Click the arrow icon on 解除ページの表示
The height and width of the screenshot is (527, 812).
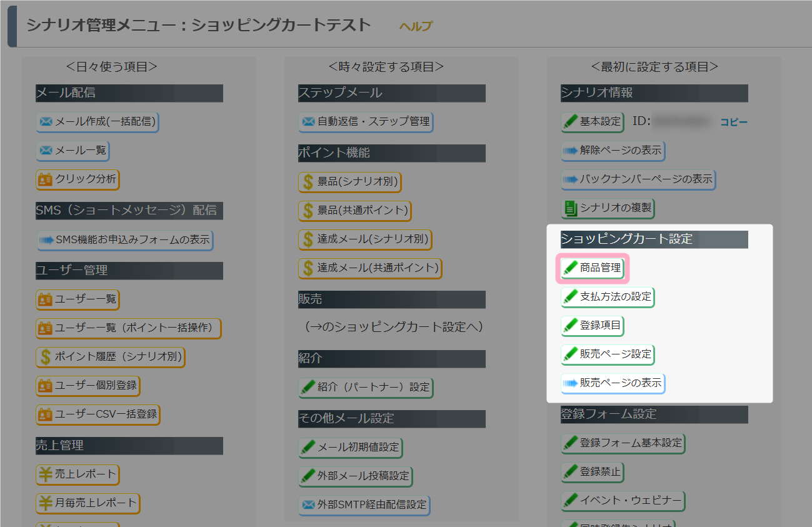[571, 150]
